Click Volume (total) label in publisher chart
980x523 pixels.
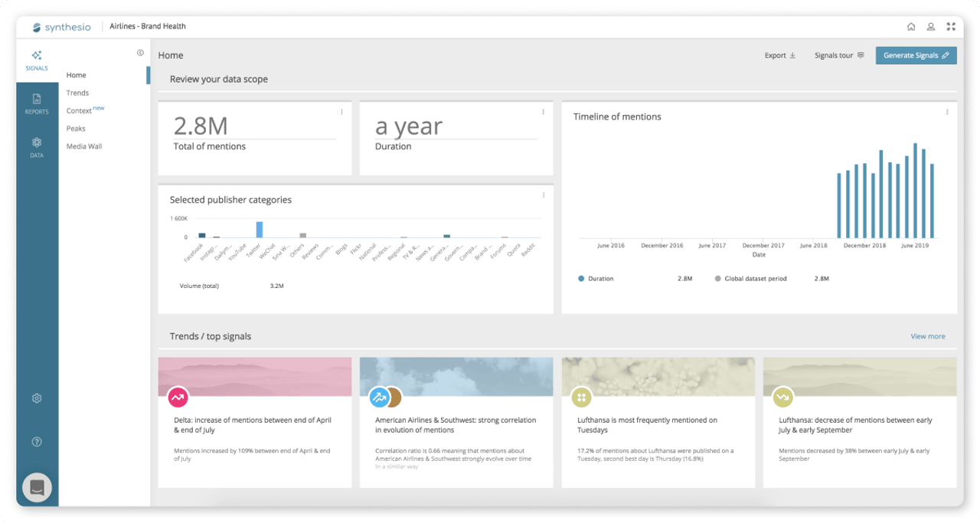click(199, 286)
